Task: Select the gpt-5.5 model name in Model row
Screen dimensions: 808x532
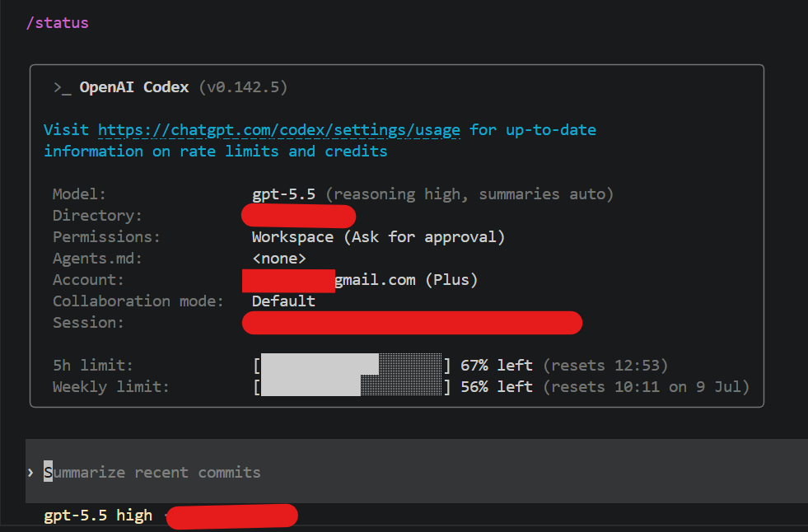Action: [283, 194]
